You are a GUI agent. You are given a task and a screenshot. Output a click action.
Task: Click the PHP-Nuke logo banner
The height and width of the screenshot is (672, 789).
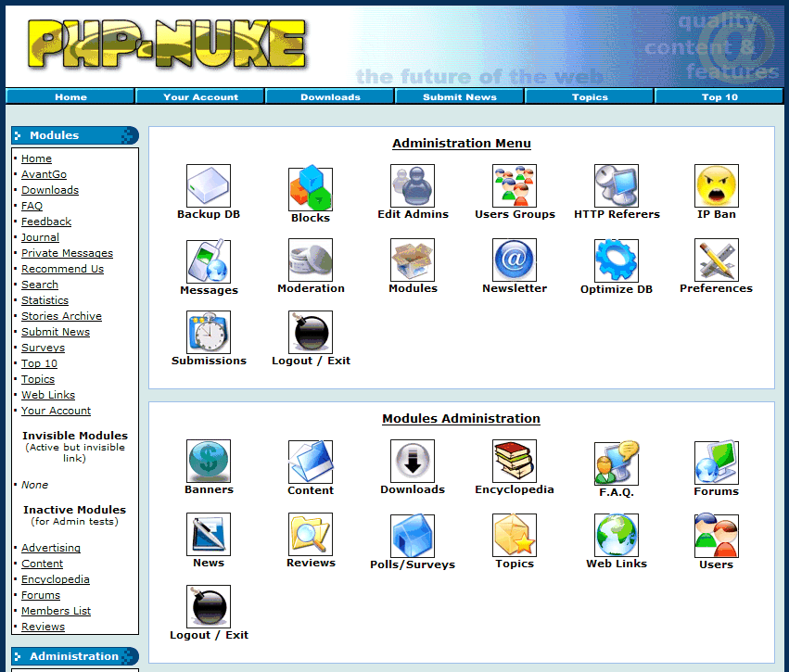(x=167, y=44)
